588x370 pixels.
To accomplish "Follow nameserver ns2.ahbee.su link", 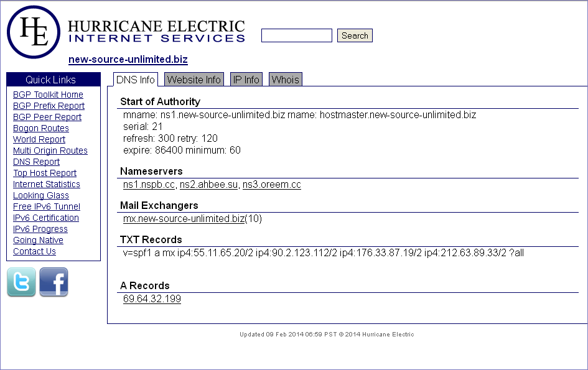I will [208, 185].
